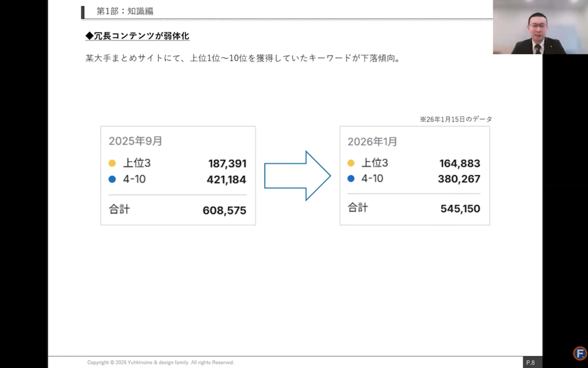Expand the 2025年9月 data box
Image resolution: width=588 pixels, height=368 pixels.
click(x=178, y=175)
